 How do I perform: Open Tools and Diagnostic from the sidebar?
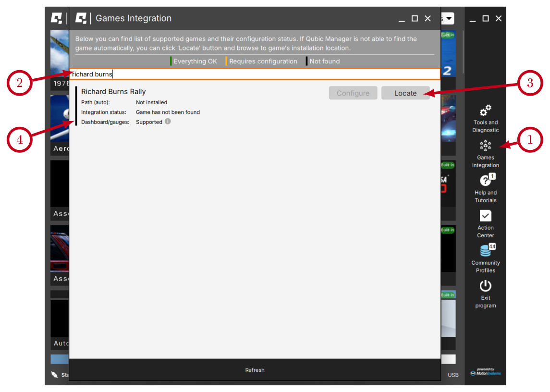click(485, 118)
